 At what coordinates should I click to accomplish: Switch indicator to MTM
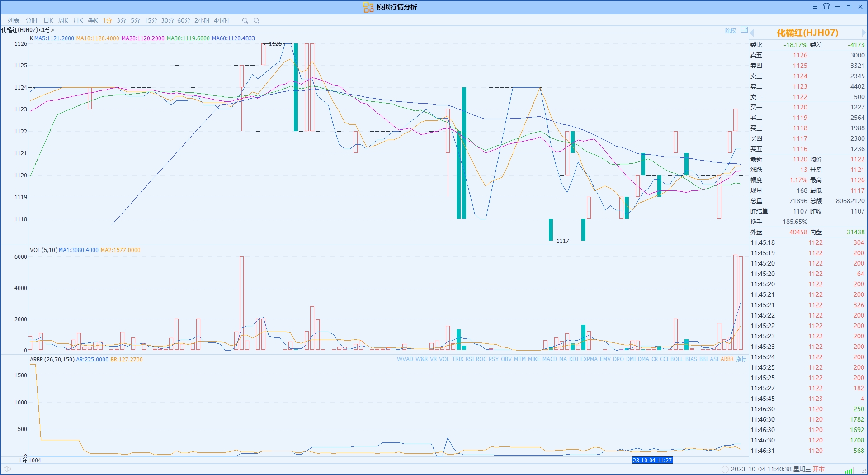tap(520, 359)
